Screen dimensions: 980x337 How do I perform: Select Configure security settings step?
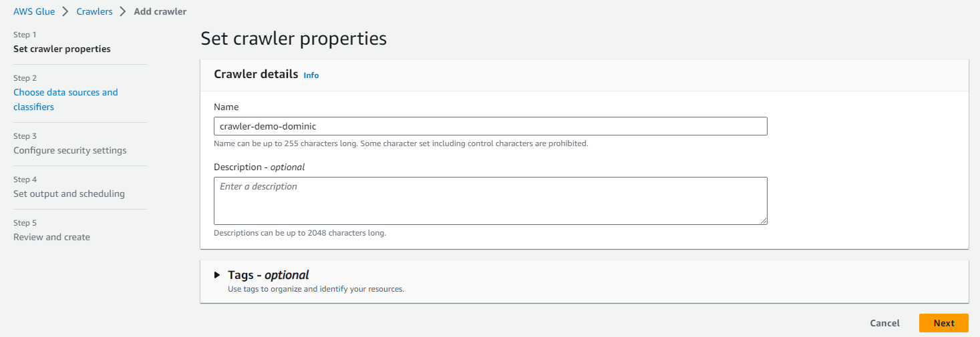(69, 150)
